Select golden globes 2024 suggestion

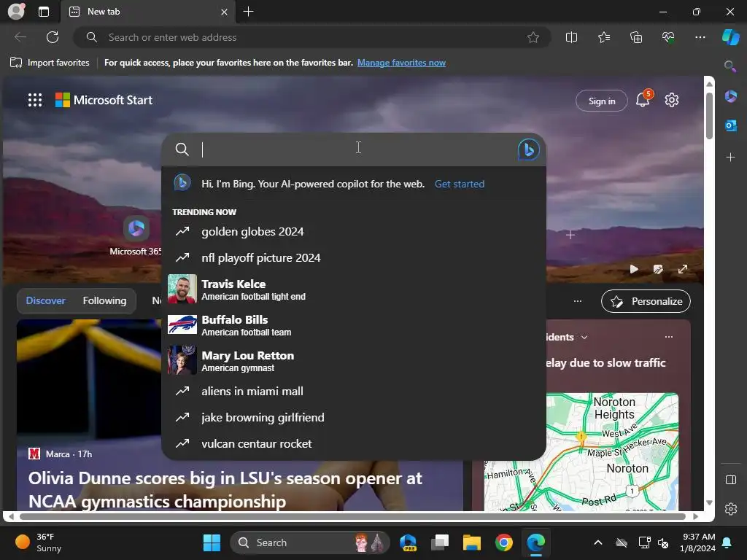tap(354, 231)
